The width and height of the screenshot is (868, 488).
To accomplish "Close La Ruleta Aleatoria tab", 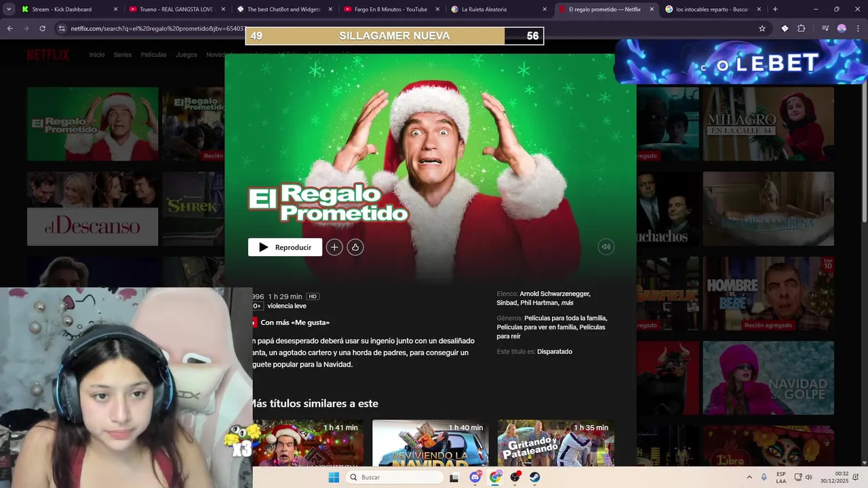I will click(x=545, y=9).
